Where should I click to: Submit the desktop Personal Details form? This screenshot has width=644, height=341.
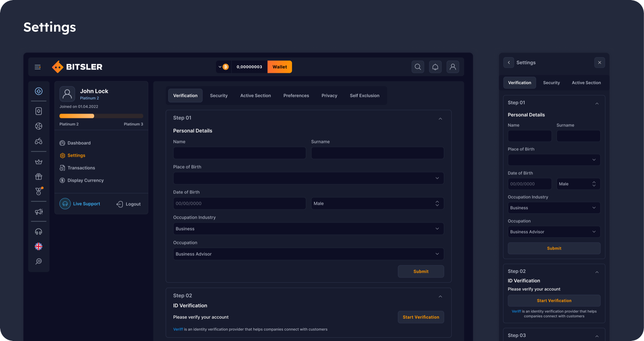tap(421, 271)
